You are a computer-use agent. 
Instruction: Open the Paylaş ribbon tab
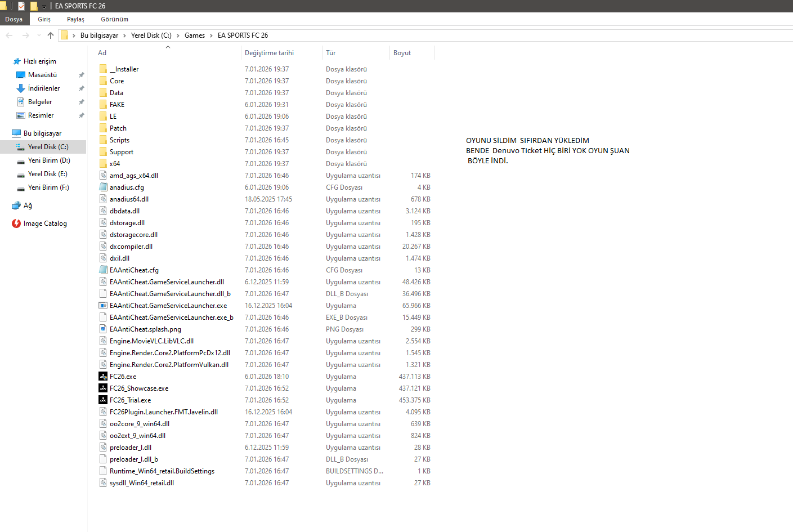tap(75, 19)
